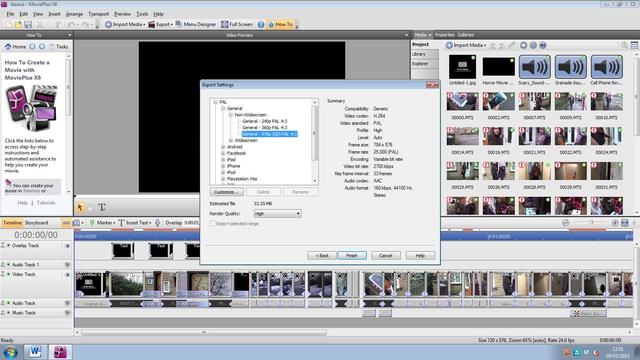Cancel the Export Settings dialog
This screenshot has height=360, width=640.
tap(386, 256)
